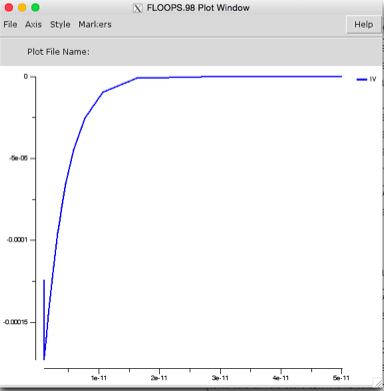
Task: Click the IV legend label
Action: (x=373, y=79)
